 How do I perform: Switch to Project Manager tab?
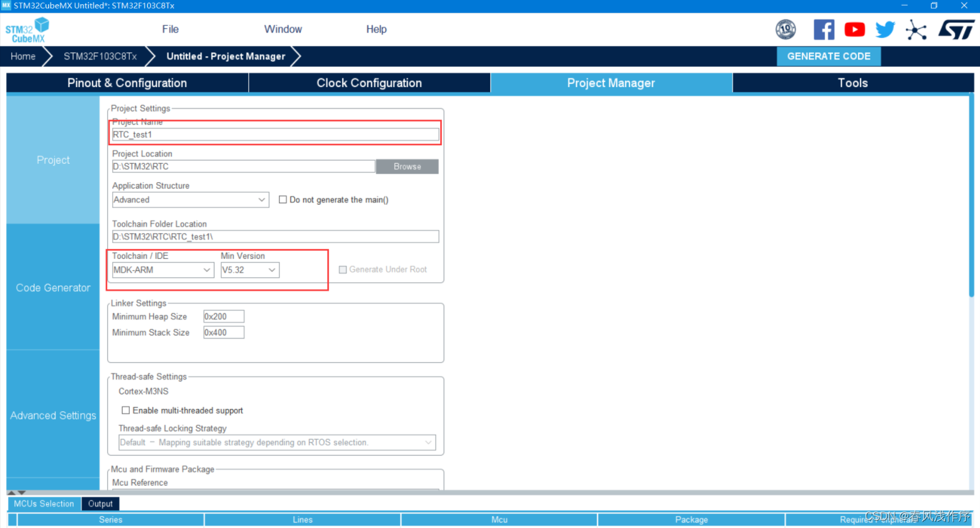[611, 83]
